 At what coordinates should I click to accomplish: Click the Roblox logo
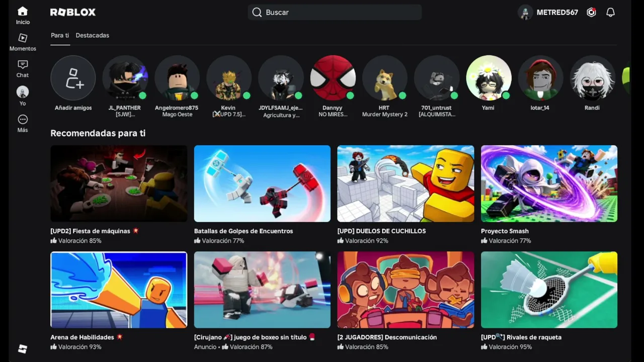(x=73, y=12)
